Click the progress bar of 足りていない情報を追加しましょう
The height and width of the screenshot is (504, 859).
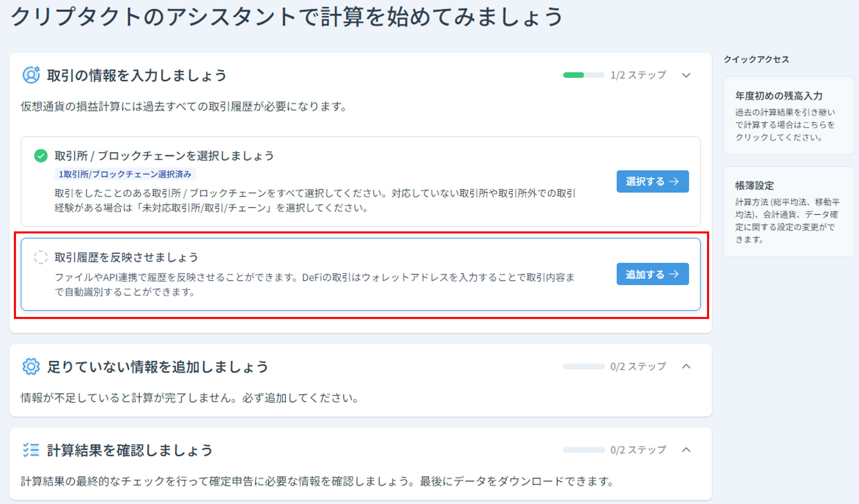583,366
